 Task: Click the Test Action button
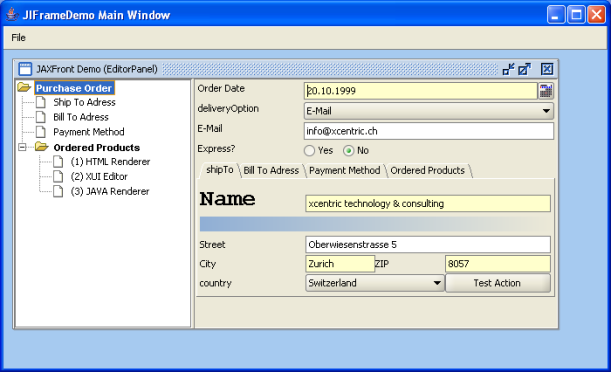click(x=498, y=283)
